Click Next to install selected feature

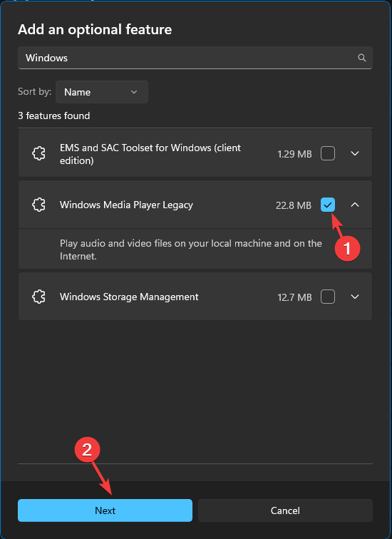tap(105, 510)
